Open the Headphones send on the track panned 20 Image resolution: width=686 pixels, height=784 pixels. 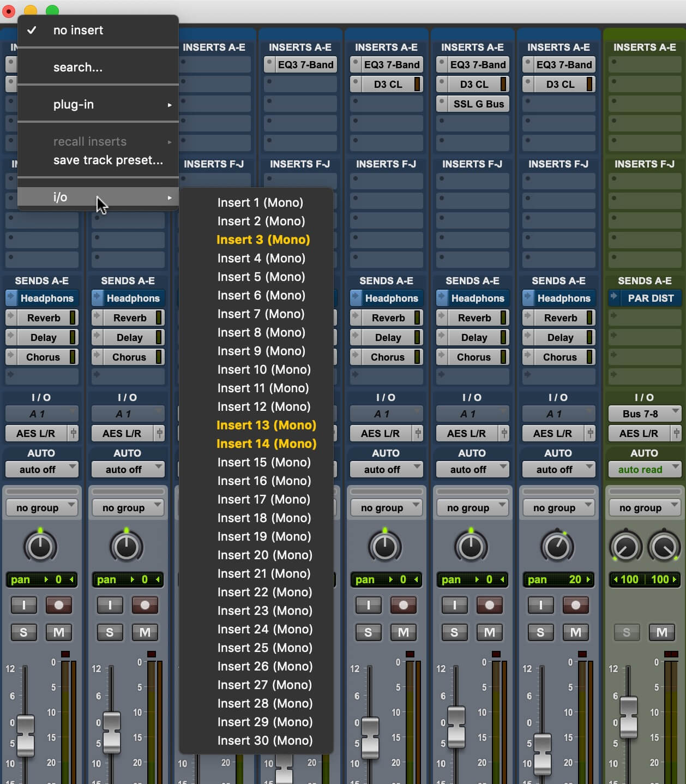tap(564, 298)
